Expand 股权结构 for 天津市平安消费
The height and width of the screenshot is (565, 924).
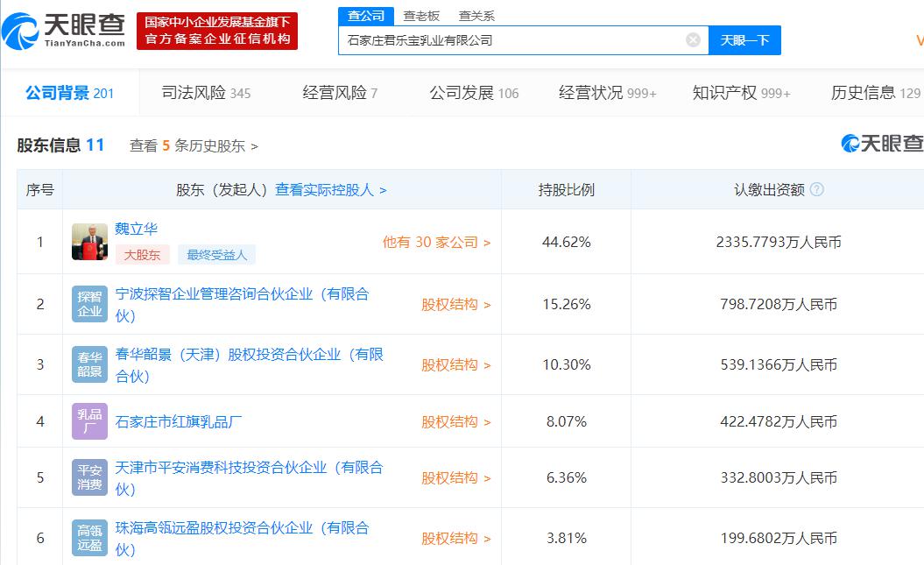coord(456,477)
